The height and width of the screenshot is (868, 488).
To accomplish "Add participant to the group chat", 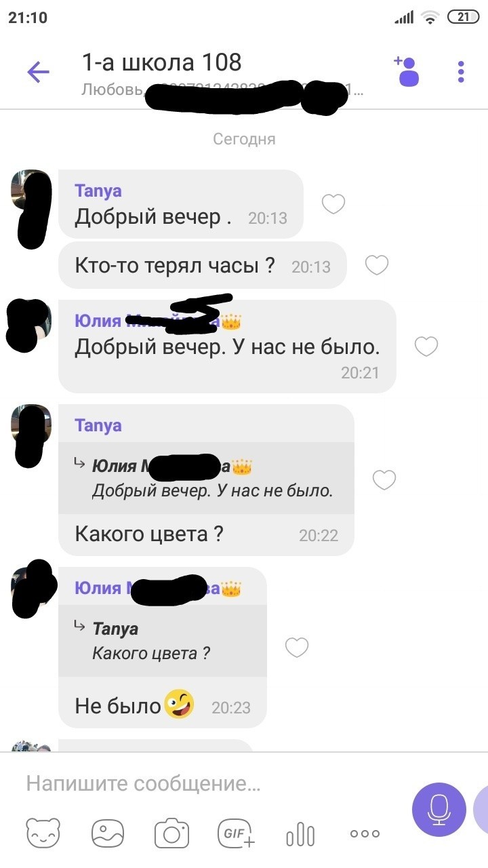I will click(407, 71).
